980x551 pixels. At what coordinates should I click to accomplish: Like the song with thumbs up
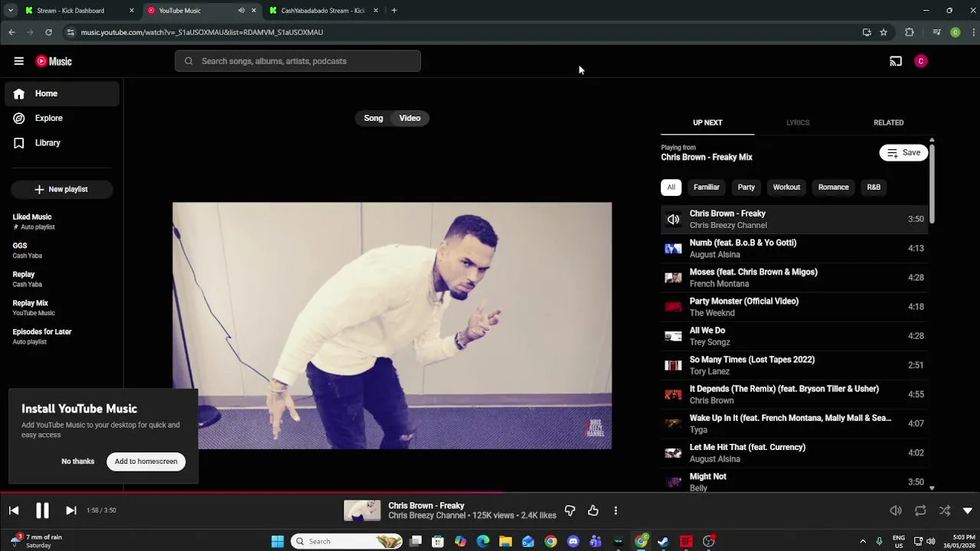click(593, 510)
